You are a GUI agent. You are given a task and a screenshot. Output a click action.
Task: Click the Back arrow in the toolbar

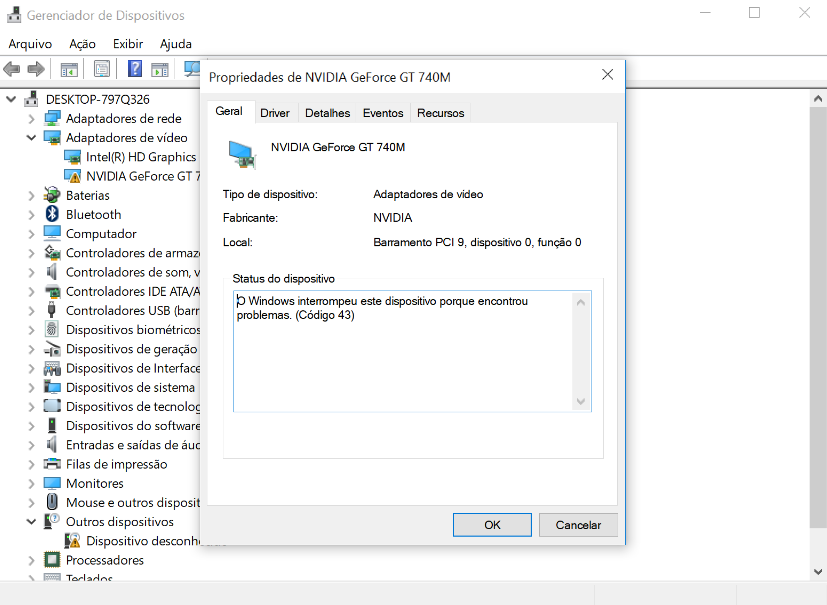(x=12, y=69)
